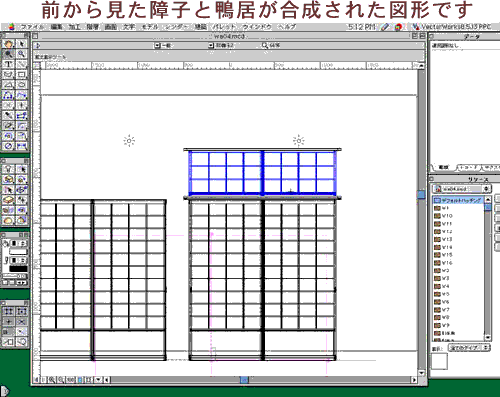Select the デフォルトハッチング resource item
Screen dimensions: 500x397
458,200
